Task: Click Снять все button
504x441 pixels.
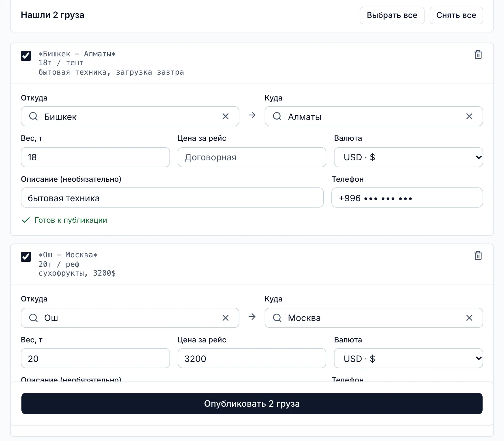Action: (456, 15)
